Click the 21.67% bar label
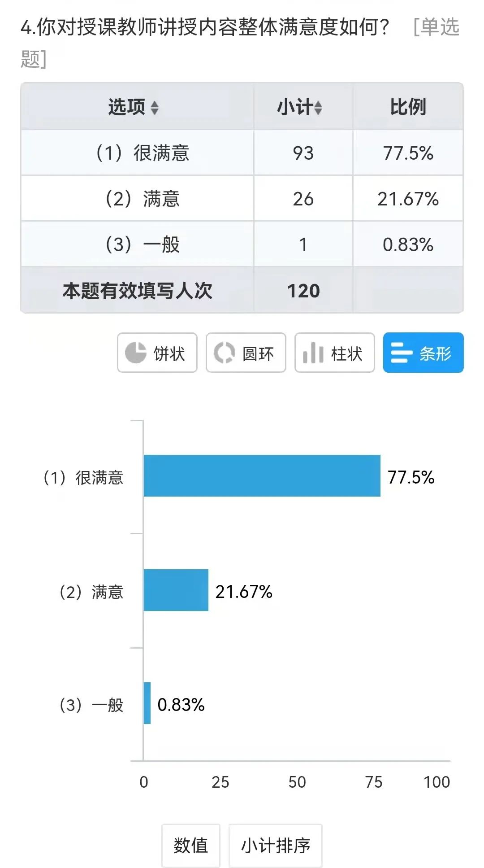 [x=244, y=592]
